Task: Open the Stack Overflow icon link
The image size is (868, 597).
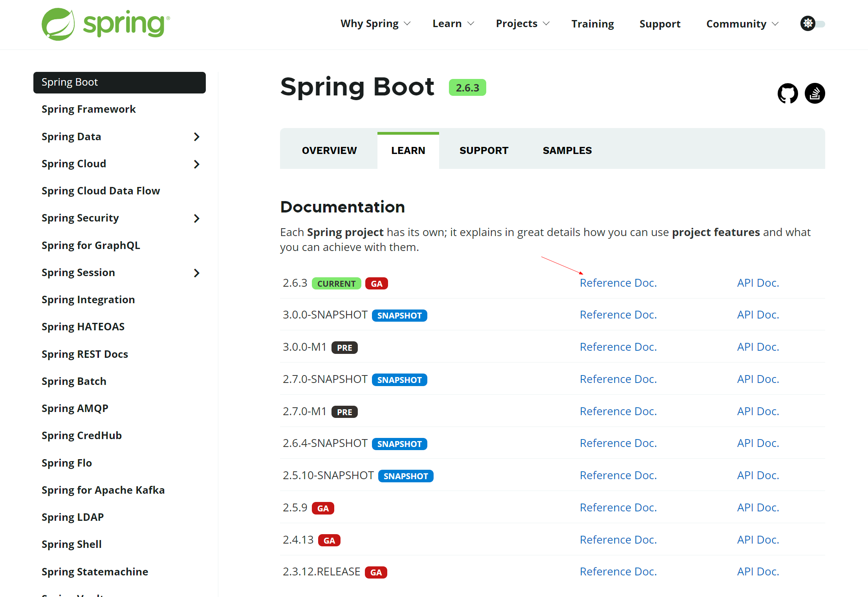Action: click(815, 93)
